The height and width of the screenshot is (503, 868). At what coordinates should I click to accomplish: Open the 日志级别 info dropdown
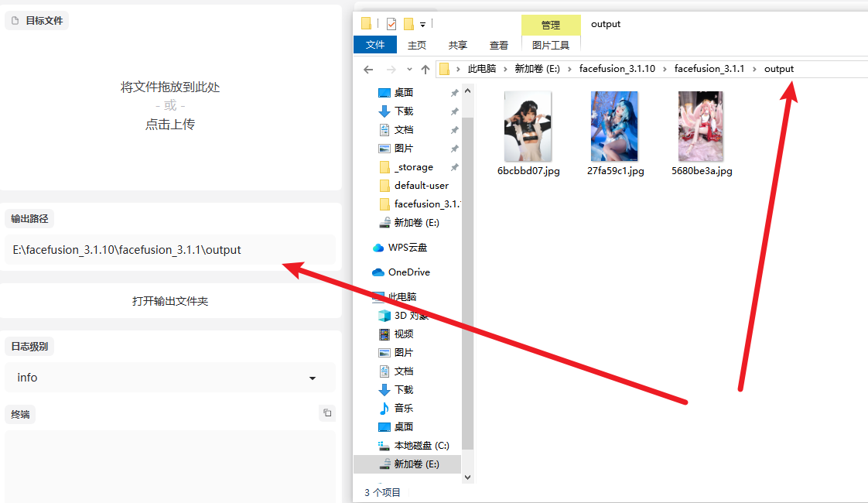(x=170, y=378)
